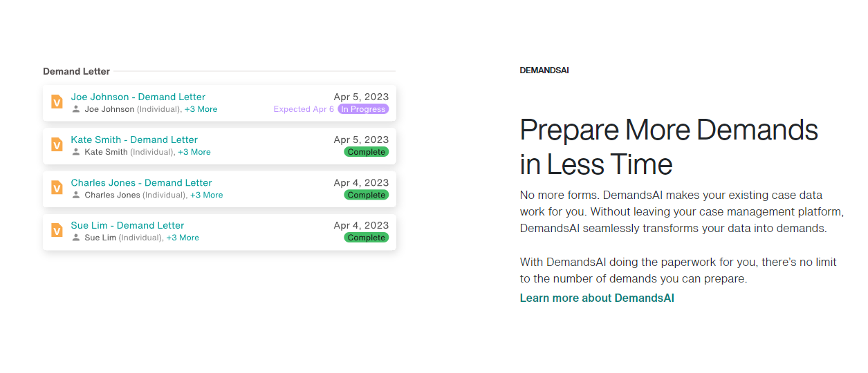The image size is (868, 373).
Task: Open the Charles Jones - Demand Letter link
Action: click(x=141, y=182)
